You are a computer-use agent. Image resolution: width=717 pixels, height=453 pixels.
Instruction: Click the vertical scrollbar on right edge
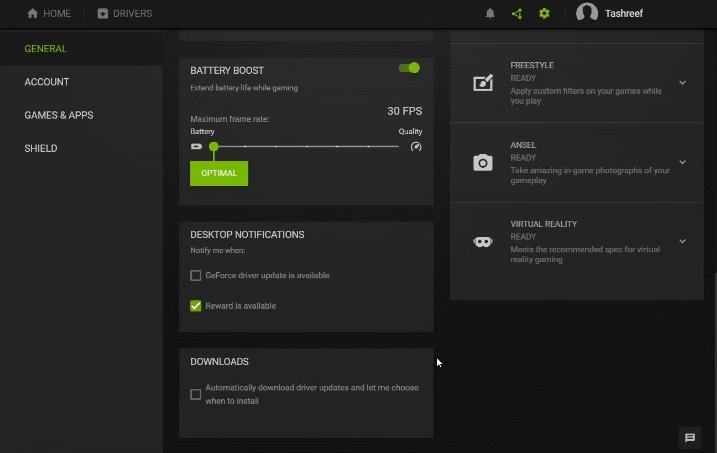coord(715,361)
